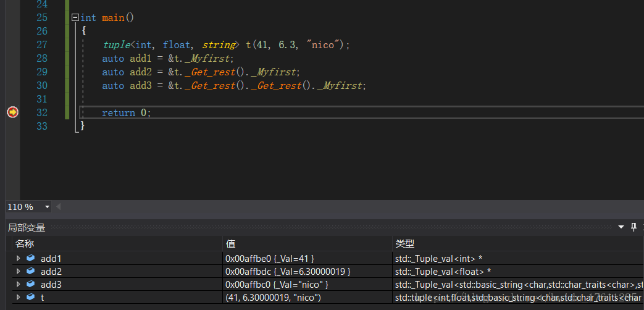
Task: Expand the t variable row
Action: coord(18,297)
